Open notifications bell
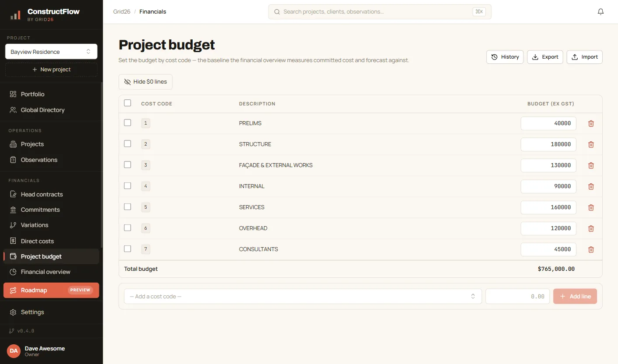This screenshot has width=618, height=364. 600,12
